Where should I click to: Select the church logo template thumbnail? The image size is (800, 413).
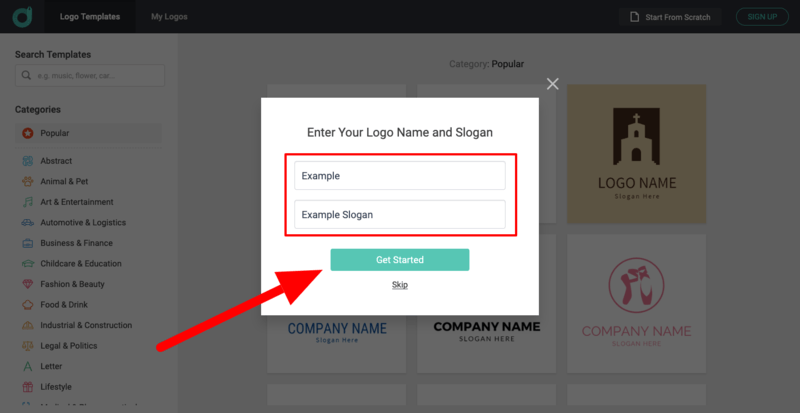(x=636, y=153)
